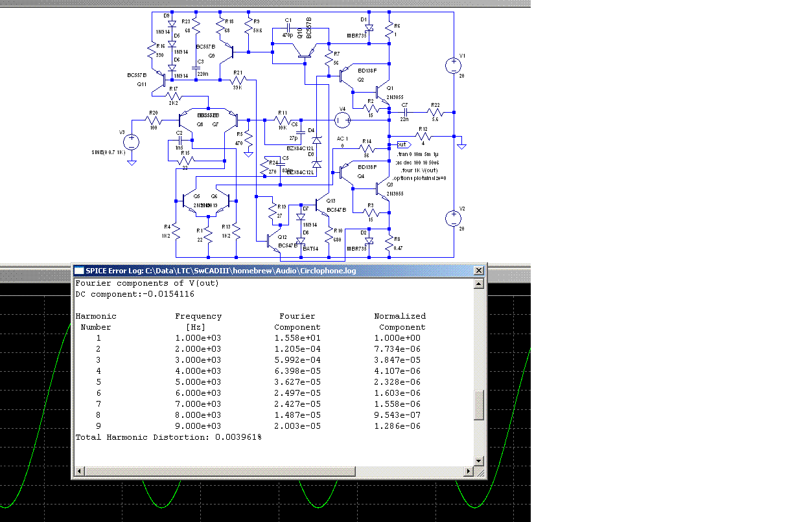
Task: Click the 6.000e+03 frequency entry
Action: coord(198,393)
